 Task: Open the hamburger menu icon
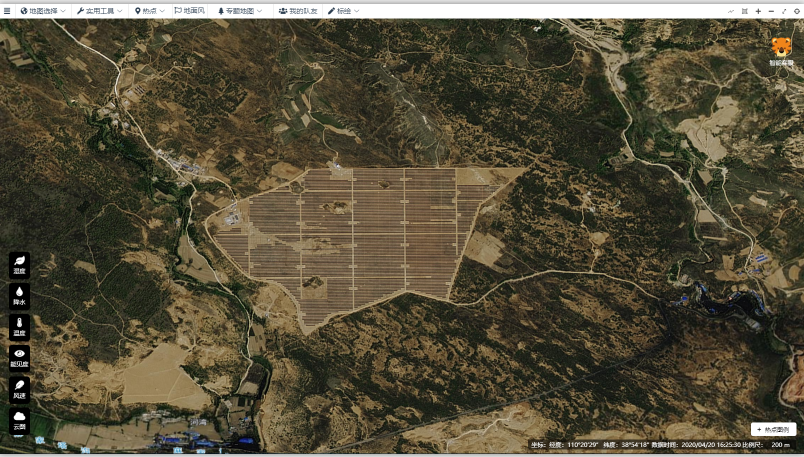click(x=8, y=10)
